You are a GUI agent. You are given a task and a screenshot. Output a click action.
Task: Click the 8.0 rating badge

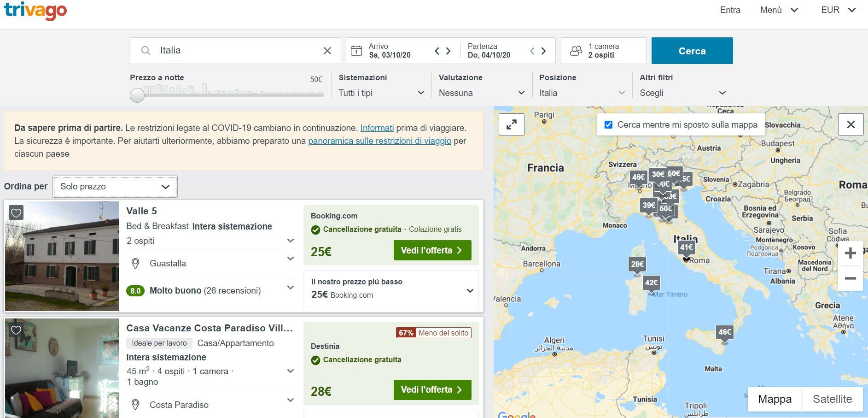[135, 291]
